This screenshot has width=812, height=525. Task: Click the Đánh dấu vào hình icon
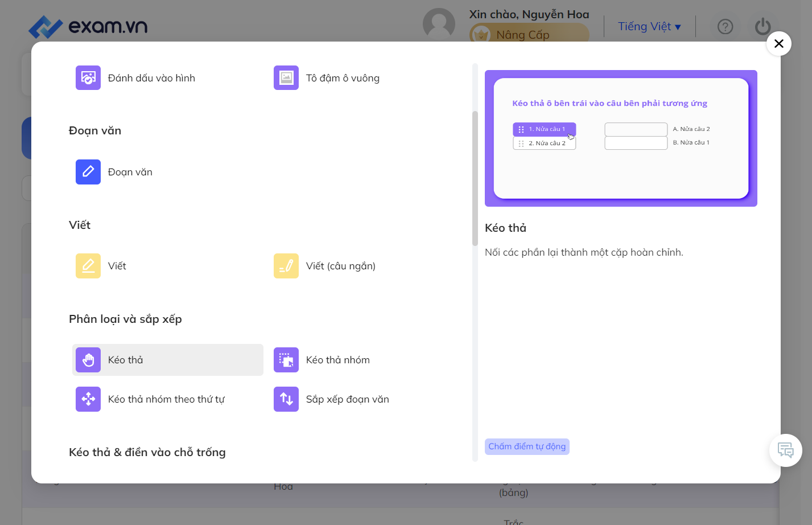tap(88, 78)
